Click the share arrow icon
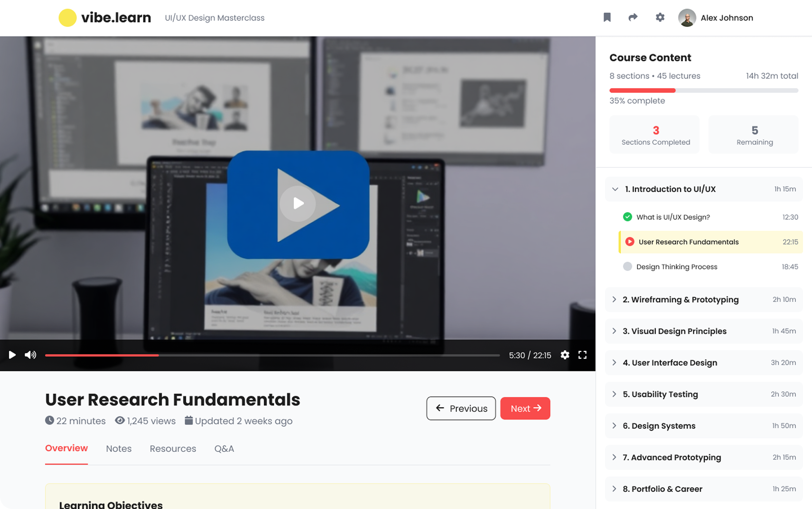The image size is (812, 509). point(633,17)
